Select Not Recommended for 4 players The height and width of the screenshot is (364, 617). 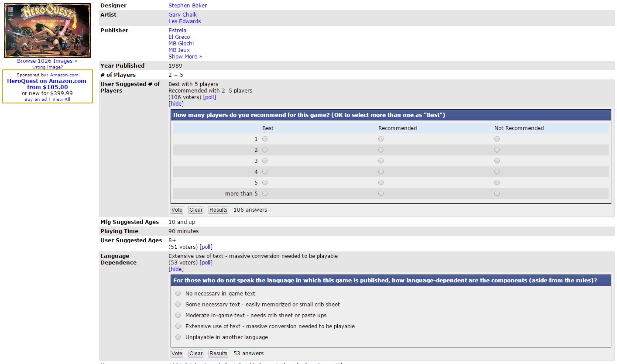(497, 172)
